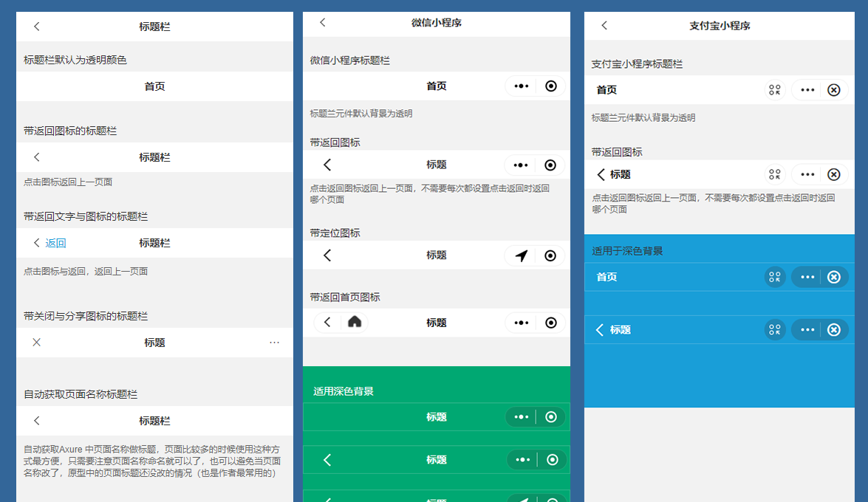
Task: Open three-dot menu in WeChat 带返回图标 bar
Action: click(x=521, y=165)
